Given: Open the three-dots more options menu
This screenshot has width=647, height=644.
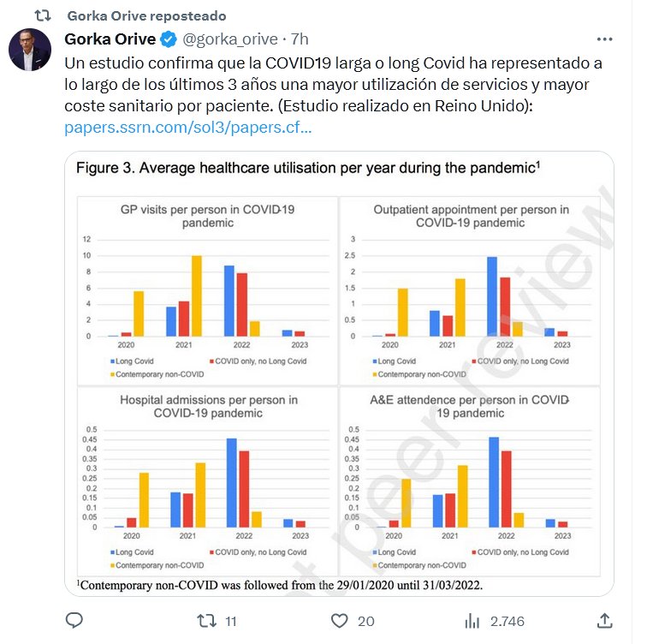Looking at the screenshot, I should [604, 39].
